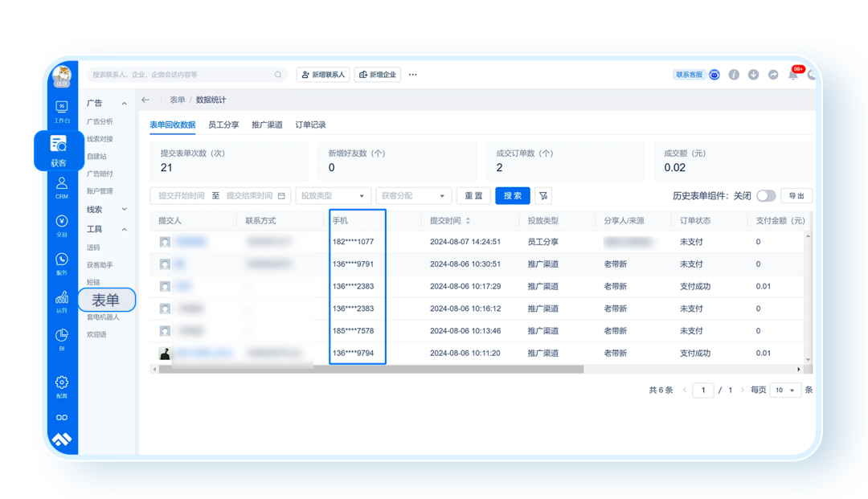Open 欢迎语 menu item
The image size is (868, 499).
96,334
